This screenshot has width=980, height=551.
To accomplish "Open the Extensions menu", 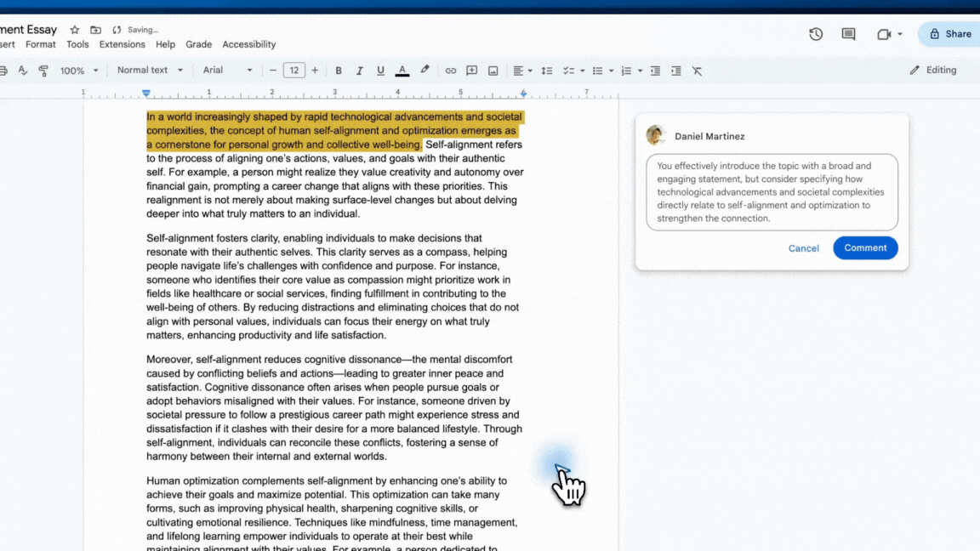I will coord(122,44).
